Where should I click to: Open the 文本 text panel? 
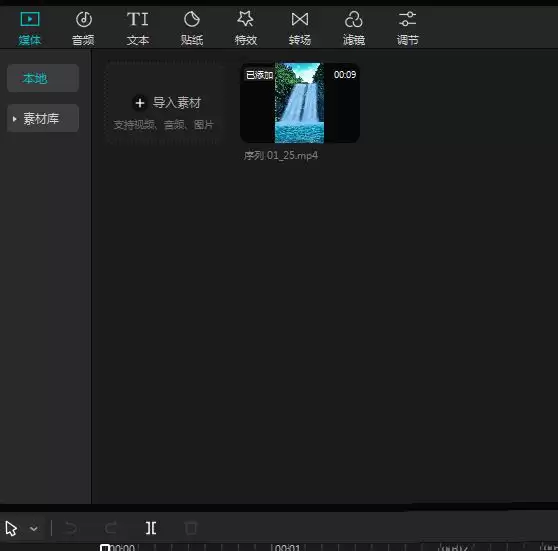(138, 28)
